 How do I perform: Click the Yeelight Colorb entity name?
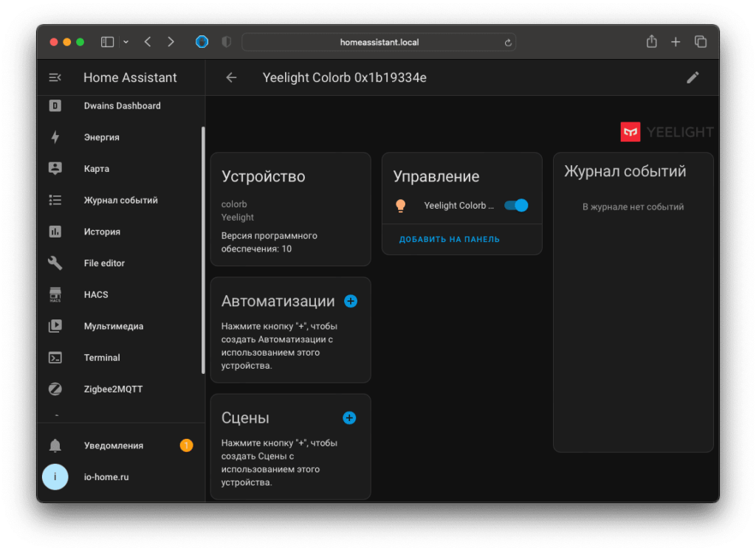pyautogui.click(x=458, y=206)
